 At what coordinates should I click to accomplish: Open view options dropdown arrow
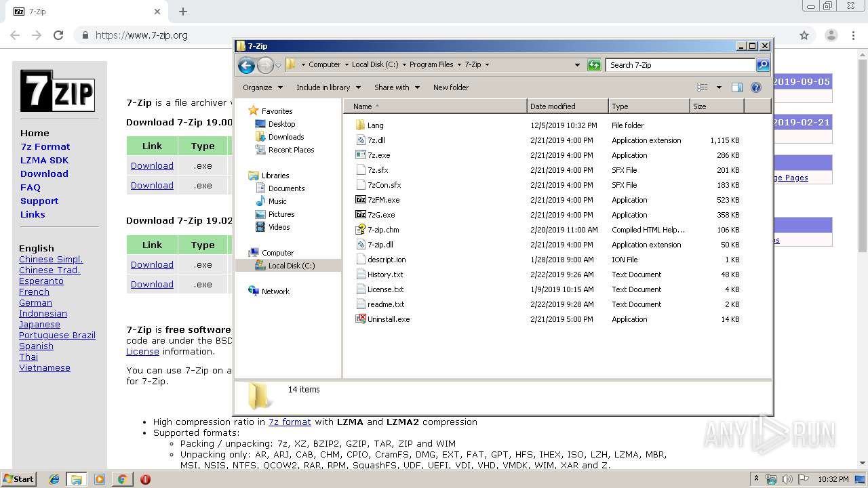pyautogui.click(x=719, y=87)
